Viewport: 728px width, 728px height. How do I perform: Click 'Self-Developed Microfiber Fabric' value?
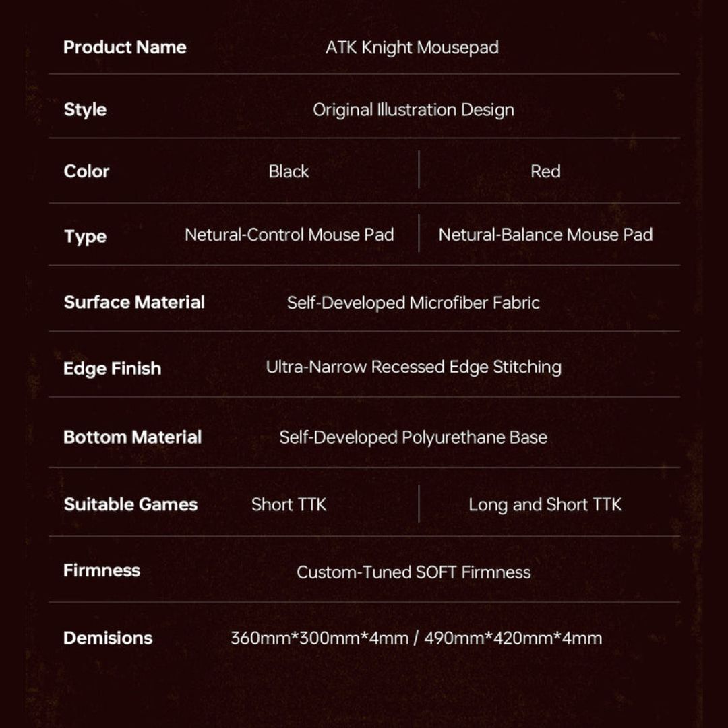pyautogui.click(x=413, y=303)
